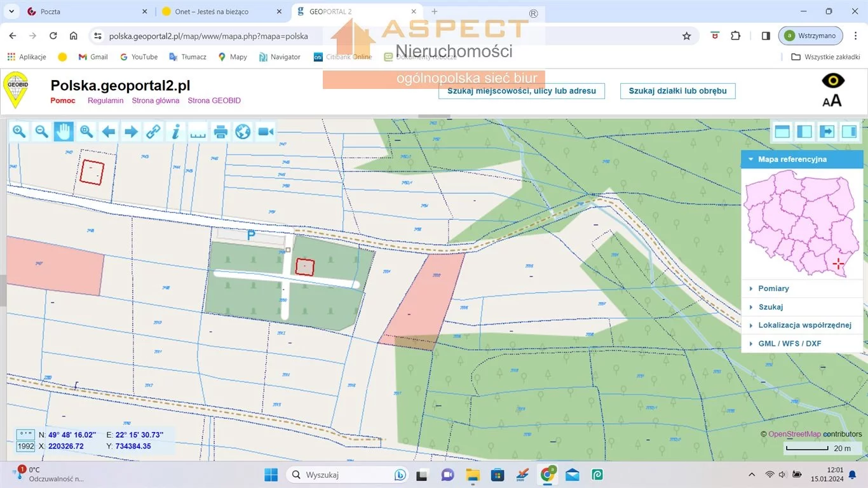
Task: Bookmark this page with star icon
Action: (686, 36)
